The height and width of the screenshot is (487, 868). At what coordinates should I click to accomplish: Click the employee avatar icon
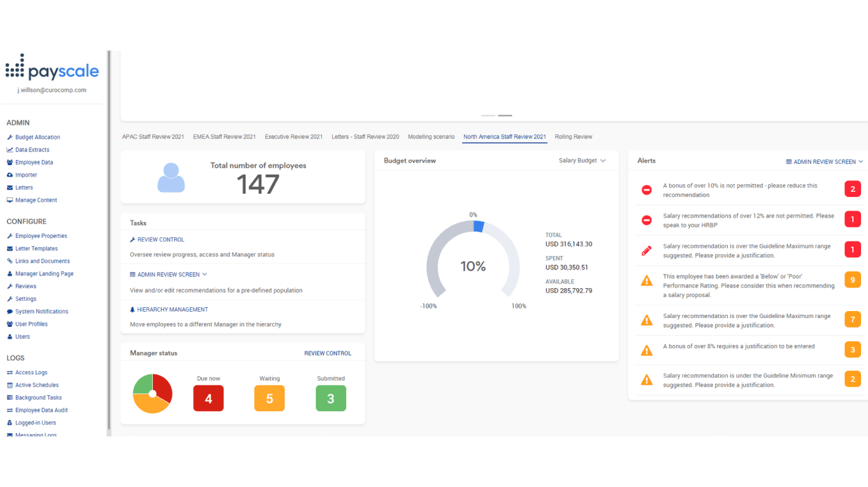(171, 178)
